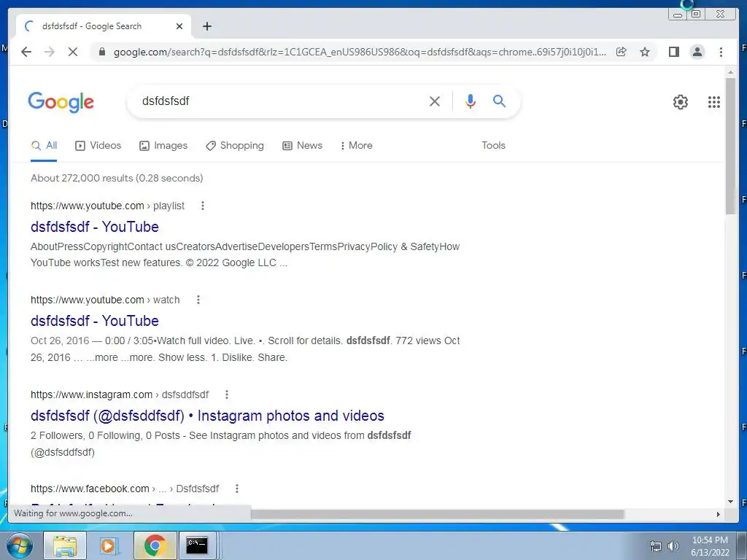Click the facebook.com Dsfdsfsdf URL text

click(124, 489)
